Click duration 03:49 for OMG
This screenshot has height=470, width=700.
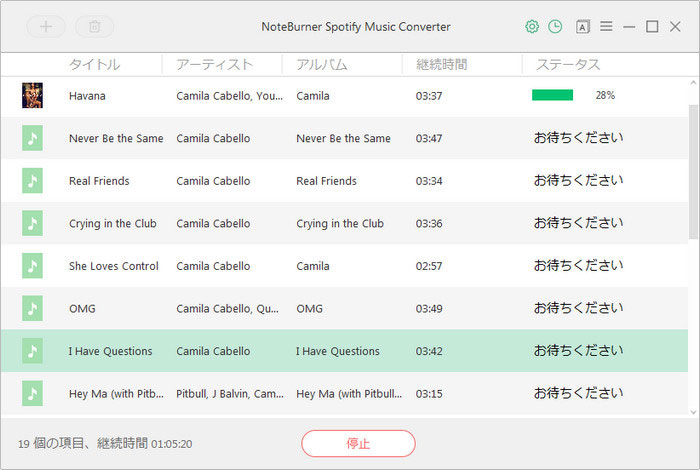point(429,309)
